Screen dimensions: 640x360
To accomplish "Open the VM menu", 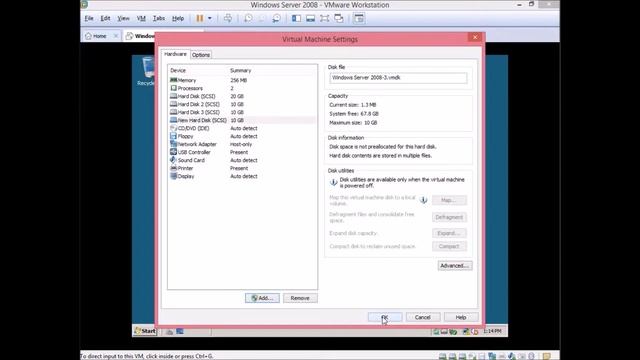I will 141,18.
